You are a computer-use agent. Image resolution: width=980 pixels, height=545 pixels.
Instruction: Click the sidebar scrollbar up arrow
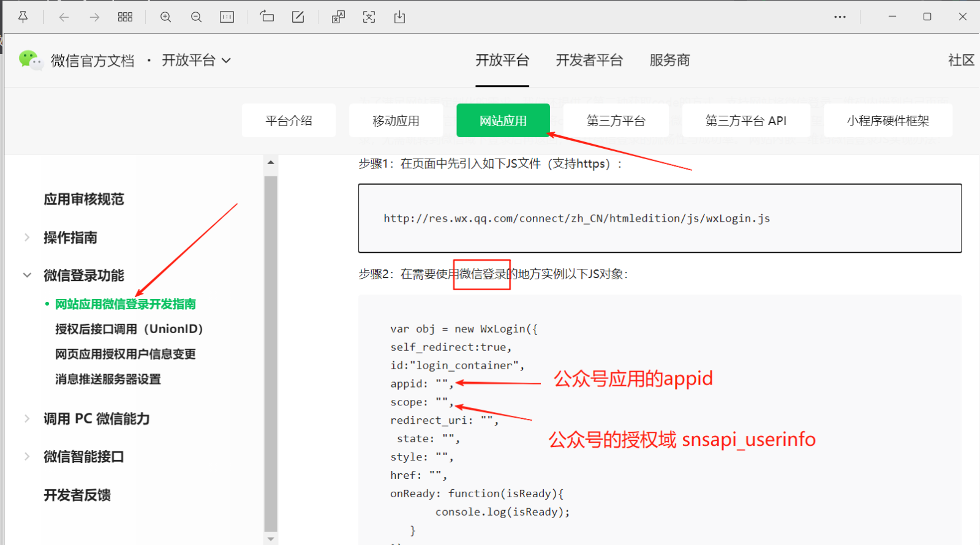[271, 163]
